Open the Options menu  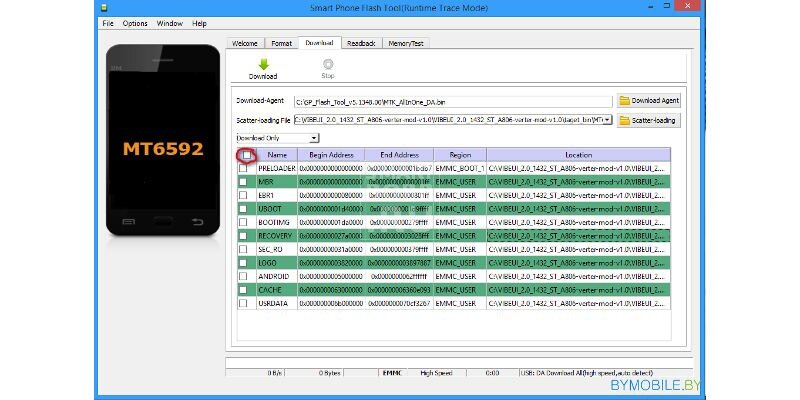click(x=135, y=23)
